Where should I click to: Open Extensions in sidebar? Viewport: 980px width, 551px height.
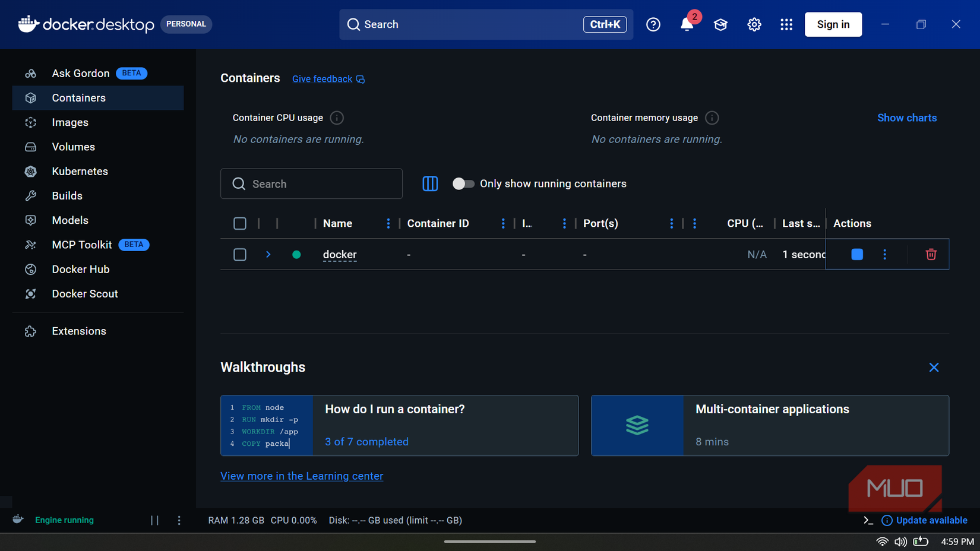click(x=98, y=331)
